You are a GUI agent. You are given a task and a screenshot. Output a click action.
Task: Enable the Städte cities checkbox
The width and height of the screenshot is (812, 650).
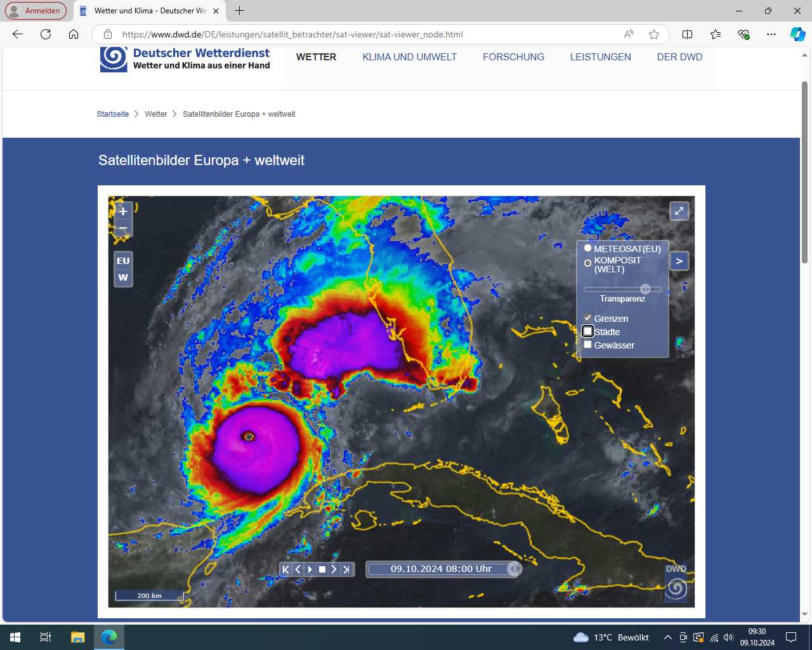(x=587, y=331)
